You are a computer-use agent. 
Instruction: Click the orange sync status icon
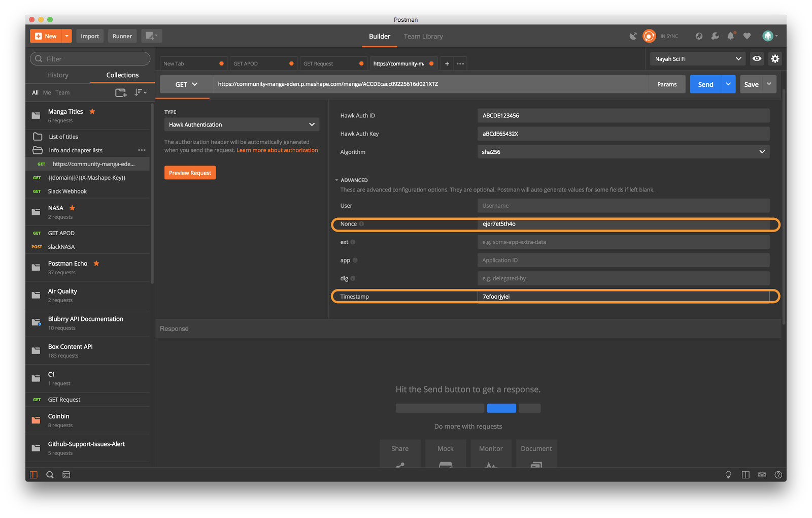click(x=649, y=36)
